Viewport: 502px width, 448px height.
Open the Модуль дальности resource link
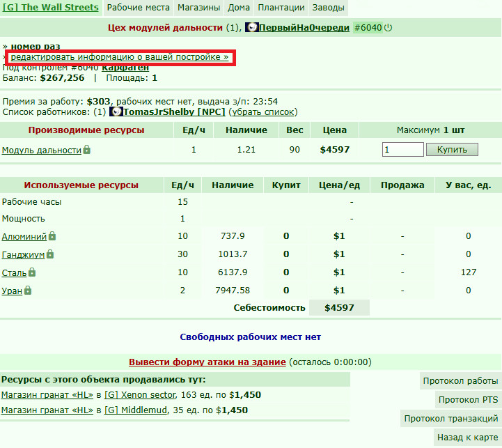pos(42,150)
